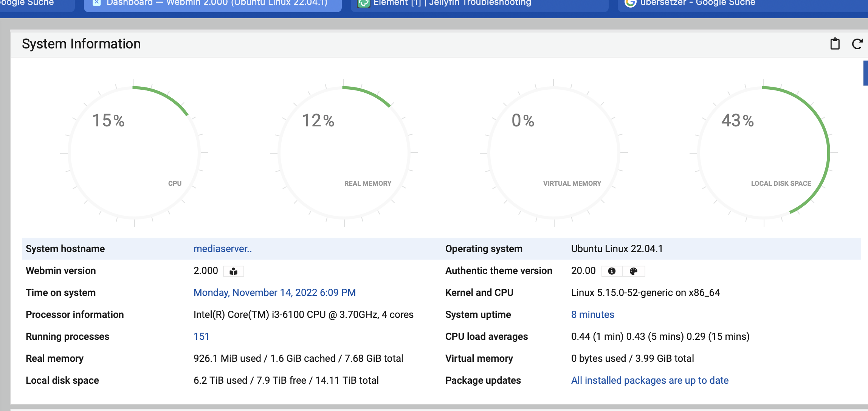The image size is (868, 411).
Task: Open the mediaserver hostname link
Action: point(222,249)
